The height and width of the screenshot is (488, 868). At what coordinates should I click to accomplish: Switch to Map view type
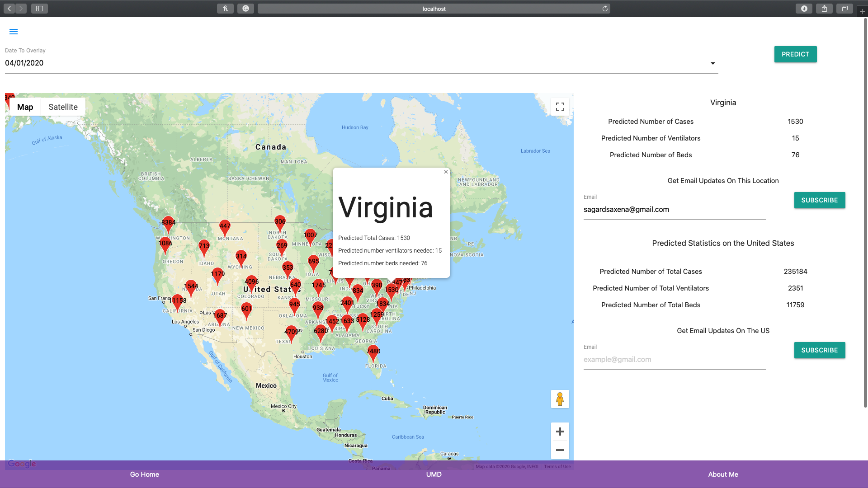tap(25, 107)
